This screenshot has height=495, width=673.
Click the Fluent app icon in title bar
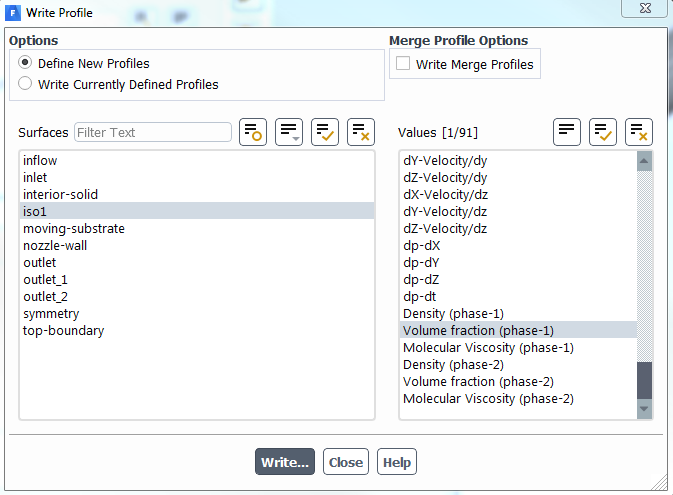coord(12,13)
